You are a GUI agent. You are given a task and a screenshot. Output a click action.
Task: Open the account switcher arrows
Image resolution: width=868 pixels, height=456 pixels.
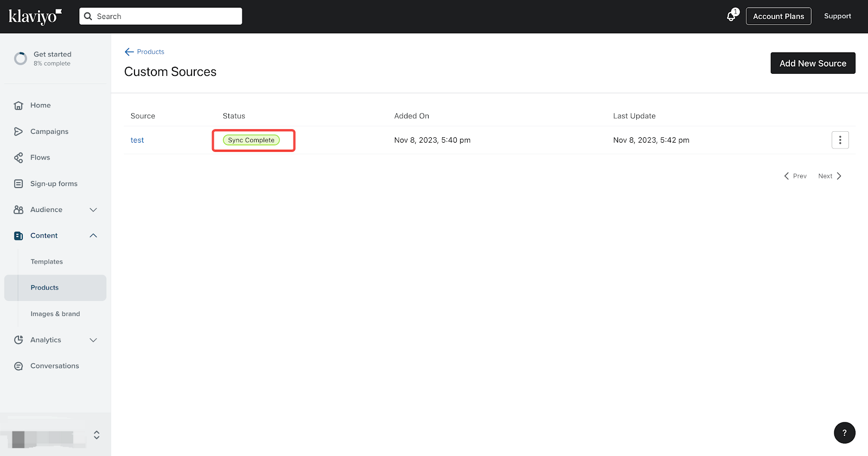(x=97, y=435)
